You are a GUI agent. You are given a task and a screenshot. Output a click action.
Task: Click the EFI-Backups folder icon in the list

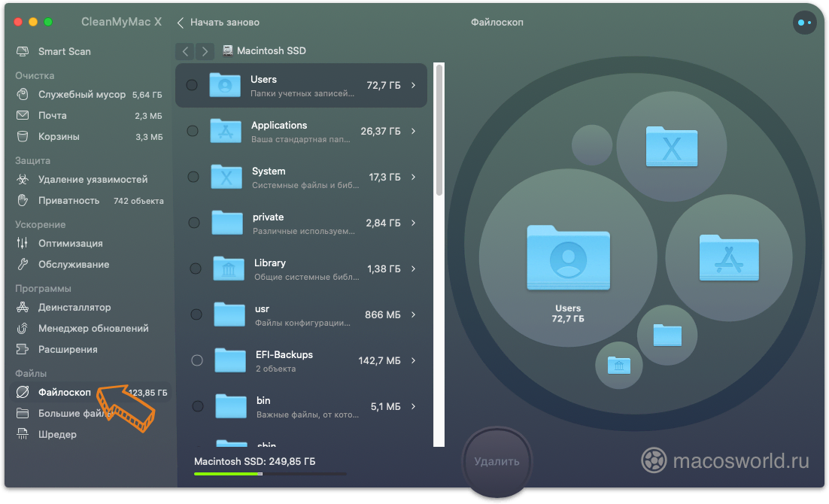[230, 360]
